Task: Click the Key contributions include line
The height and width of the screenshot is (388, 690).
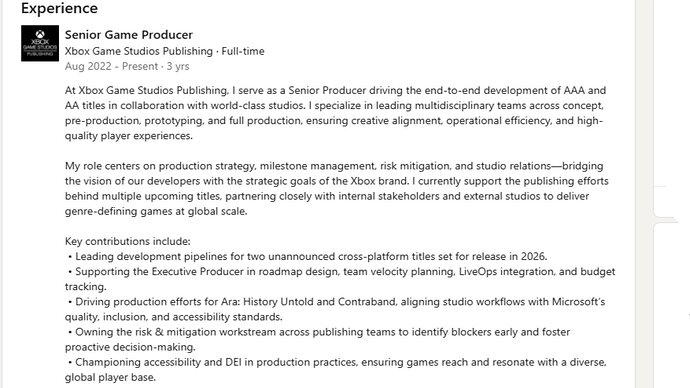Action: tap(128, 242)
